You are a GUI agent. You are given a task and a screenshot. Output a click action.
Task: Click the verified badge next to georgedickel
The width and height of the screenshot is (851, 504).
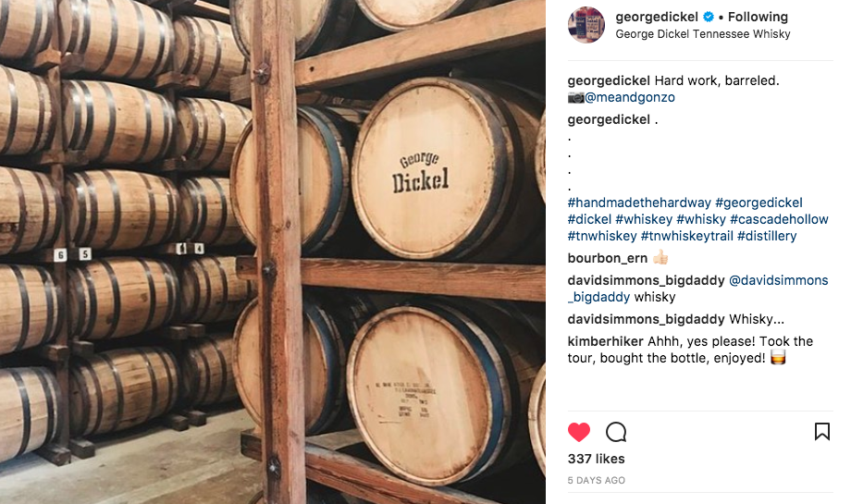(x=709, y=17)
